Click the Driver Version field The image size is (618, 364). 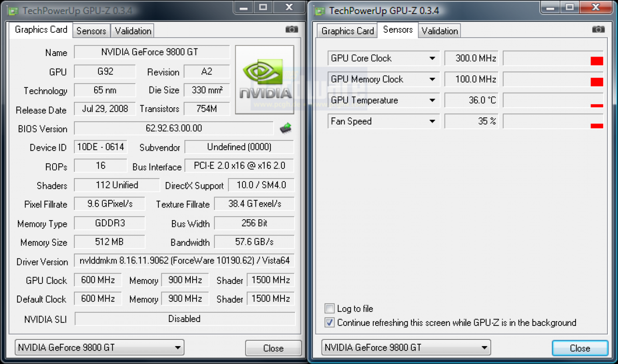click(x=184, y=261)
